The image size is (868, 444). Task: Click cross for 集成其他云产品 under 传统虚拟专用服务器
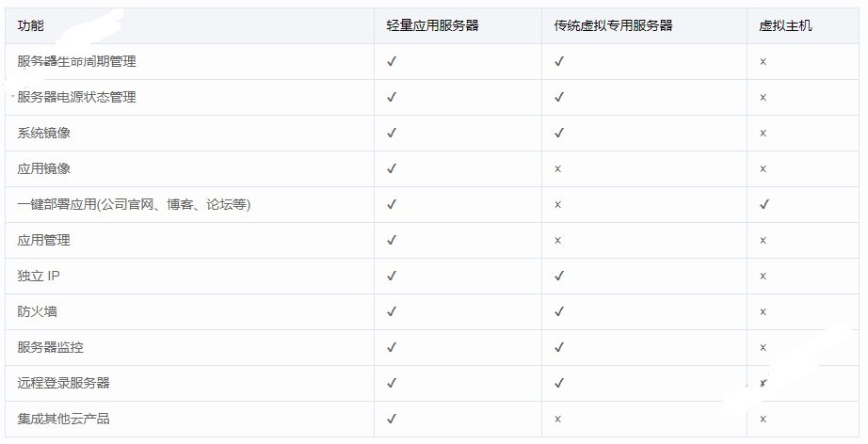tap(558, 420)
